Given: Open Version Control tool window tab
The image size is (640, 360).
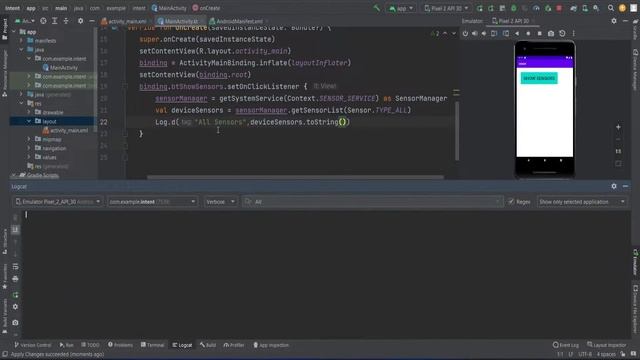Looking at the screenshot, I should (33, 345).
